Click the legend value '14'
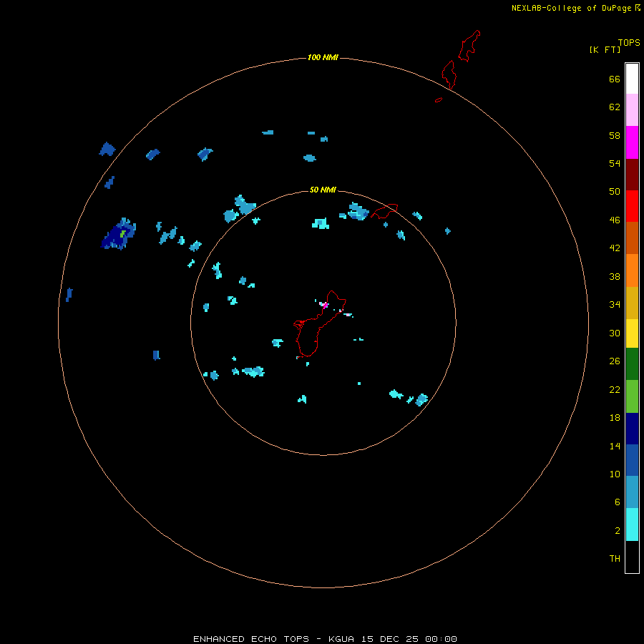 615,446
